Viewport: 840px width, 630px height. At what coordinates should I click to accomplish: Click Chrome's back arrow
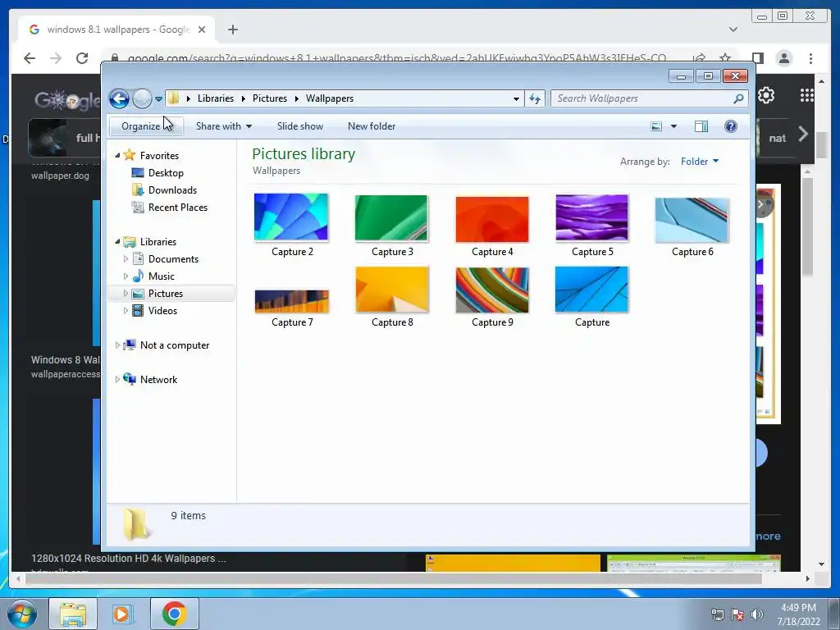click(x=30, y=58)
